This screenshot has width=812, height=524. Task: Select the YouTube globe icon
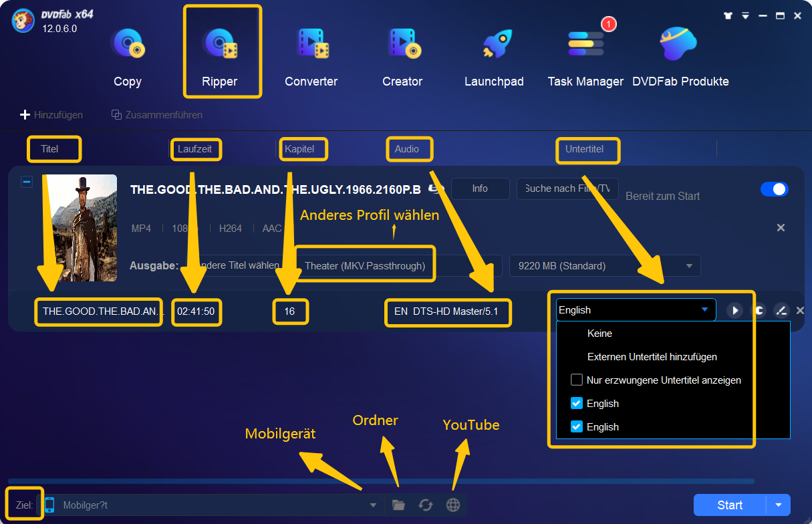(453, 505)
